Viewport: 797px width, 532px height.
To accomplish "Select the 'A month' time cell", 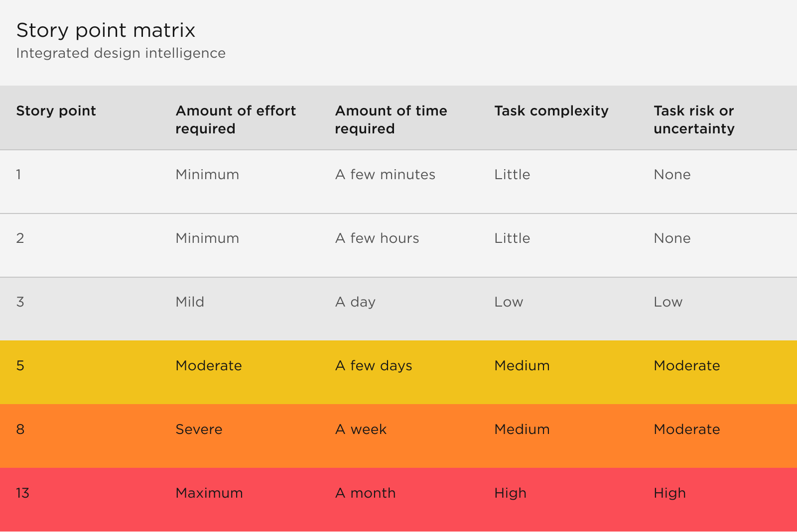I will (365, 493).
